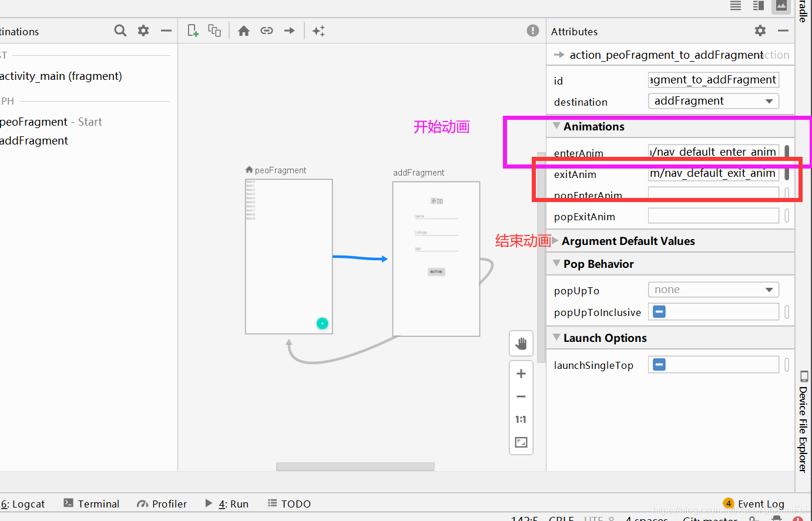
Task: Select addFragment in destinations list
Action: [34, 140]
